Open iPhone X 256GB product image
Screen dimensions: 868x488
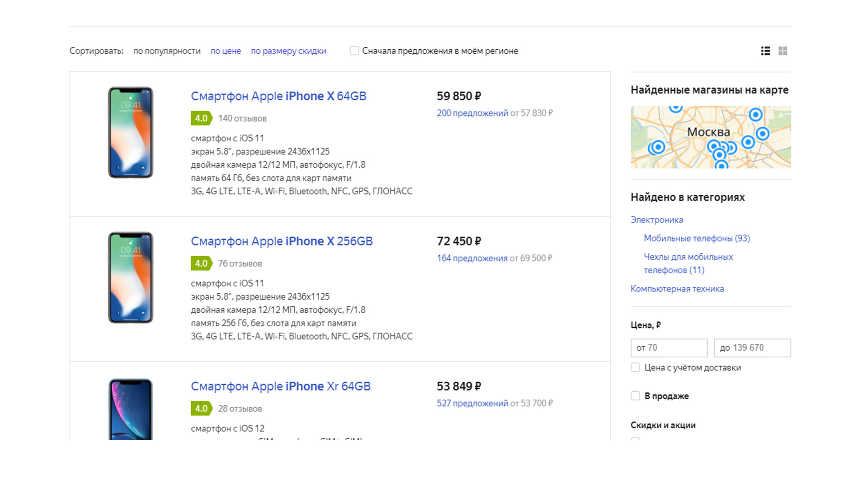coord(131,277)
